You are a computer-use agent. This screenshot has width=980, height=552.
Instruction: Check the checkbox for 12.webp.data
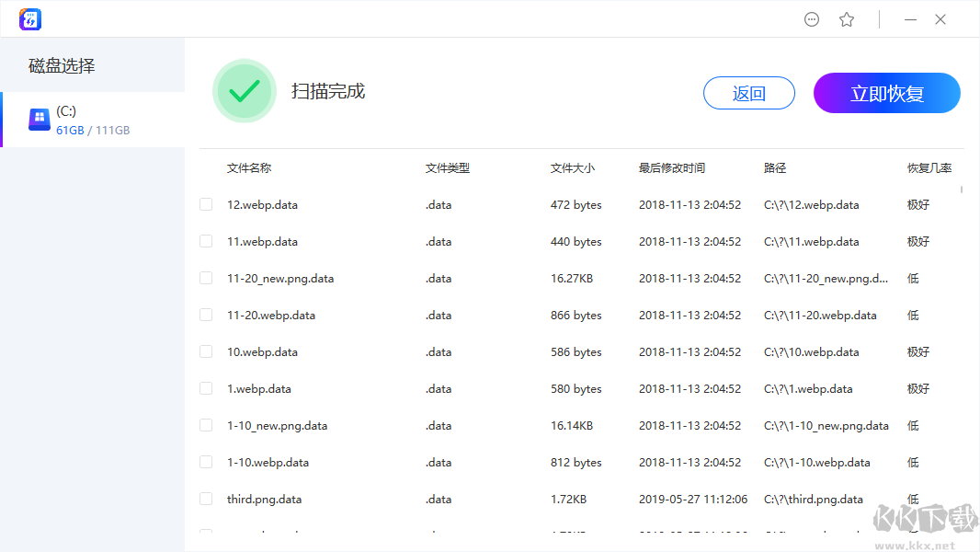tap(206, 204)
